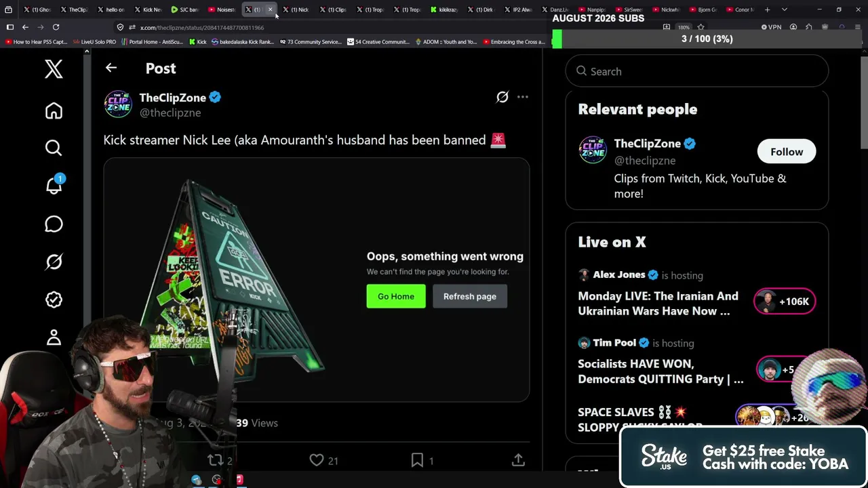Click TheClipZone avatar on the post
This screenshot has width=868, height=488.
coord(118,104)
